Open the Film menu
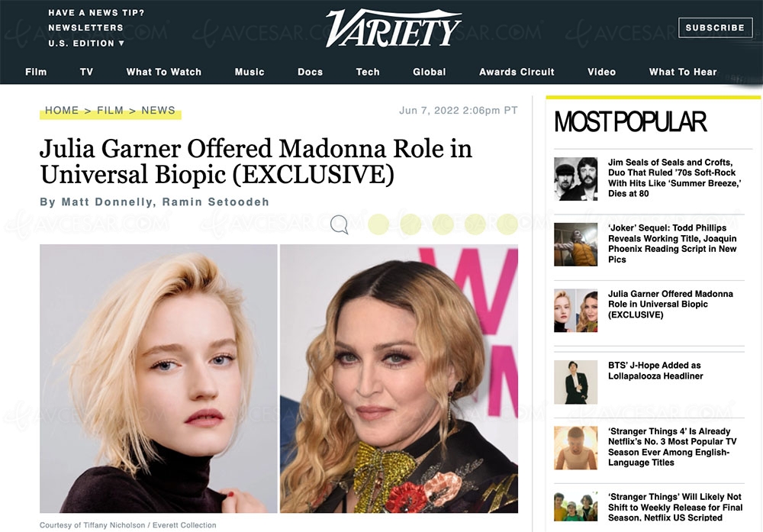The width and height of the screenshot is (763, 532). click(36, 72)
